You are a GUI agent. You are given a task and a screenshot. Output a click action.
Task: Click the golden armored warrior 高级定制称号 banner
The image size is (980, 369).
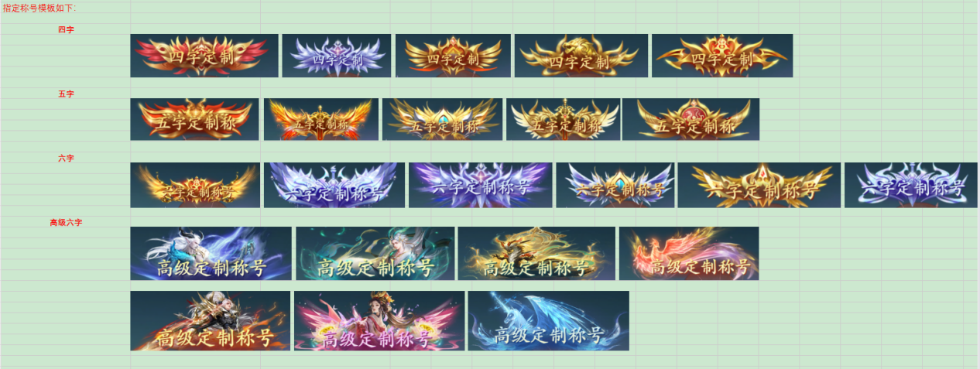click(536, 253)
